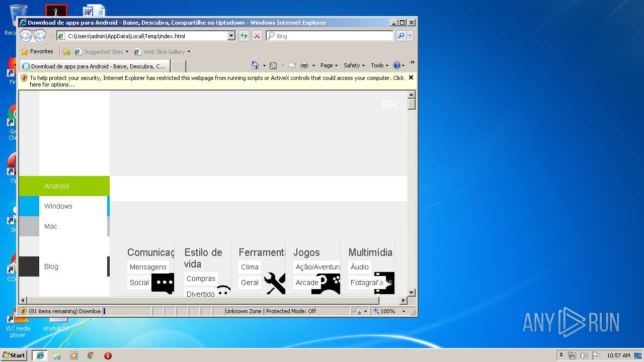Click the address bar URL field
644x362 pixels.
(x=146, y=36)
